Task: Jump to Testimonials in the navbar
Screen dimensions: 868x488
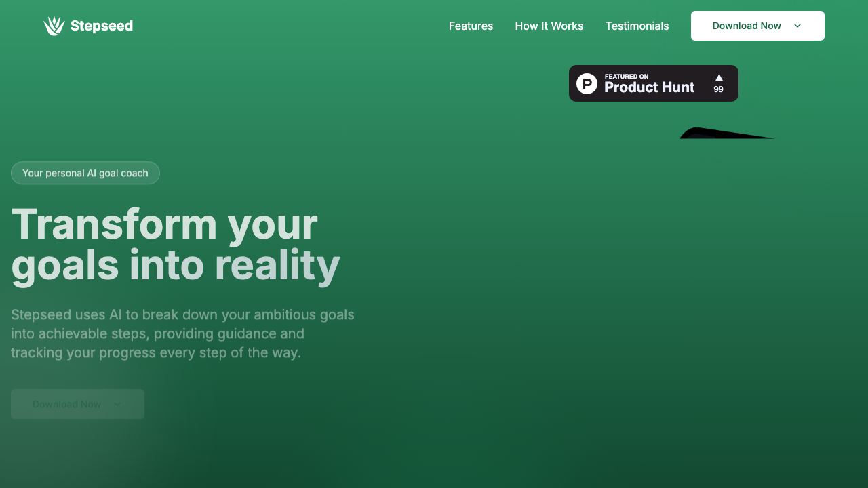Action: [637, 26]
